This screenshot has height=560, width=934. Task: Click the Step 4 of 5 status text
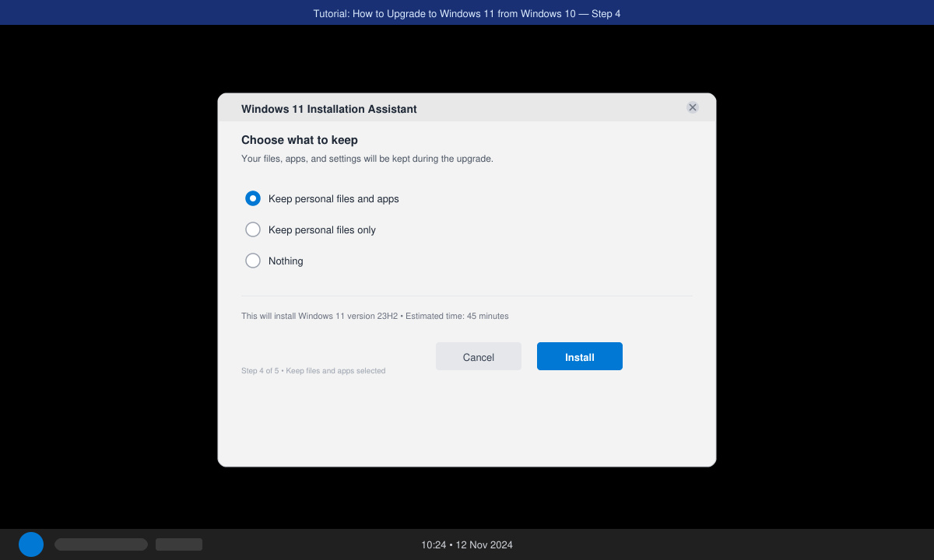(313, 370)
